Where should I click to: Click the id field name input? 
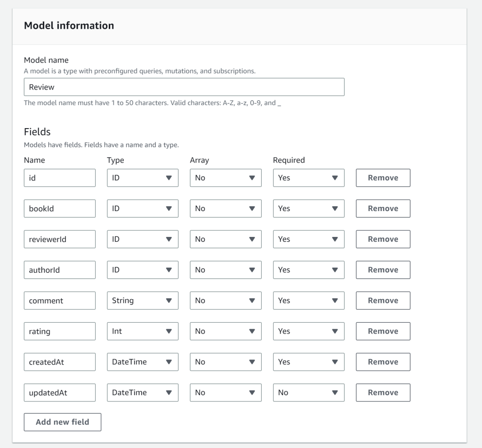[59, 178]
